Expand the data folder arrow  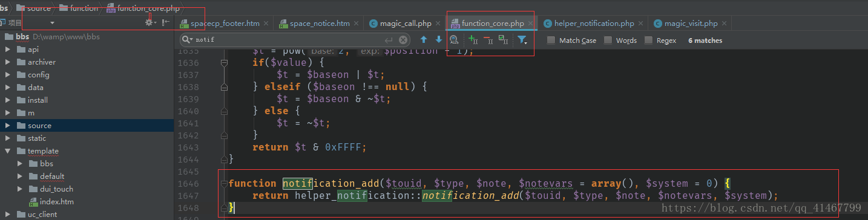8,88
